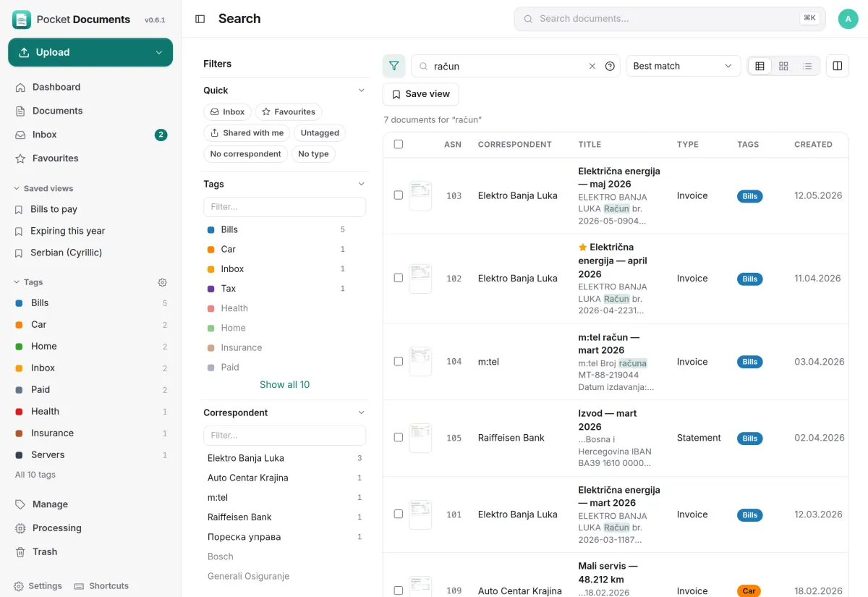Collapse the sidebar Tags group

point(28,282)
